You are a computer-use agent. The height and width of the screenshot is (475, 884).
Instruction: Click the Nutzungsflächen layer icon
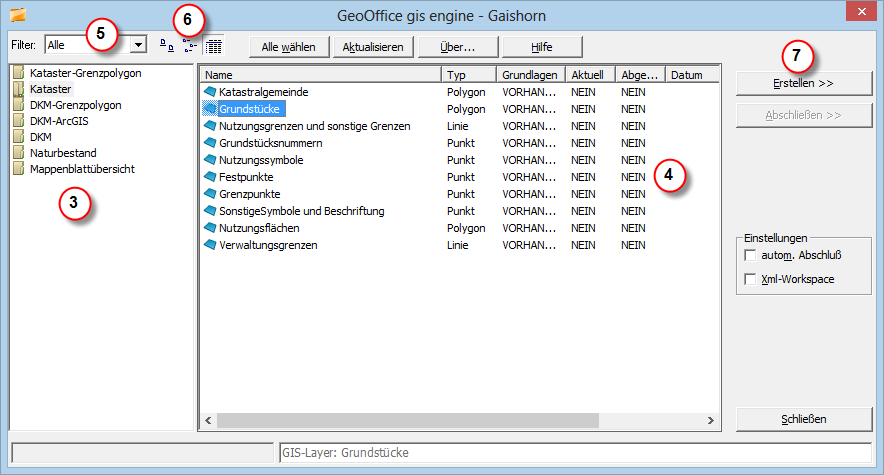tap(210, 228)
